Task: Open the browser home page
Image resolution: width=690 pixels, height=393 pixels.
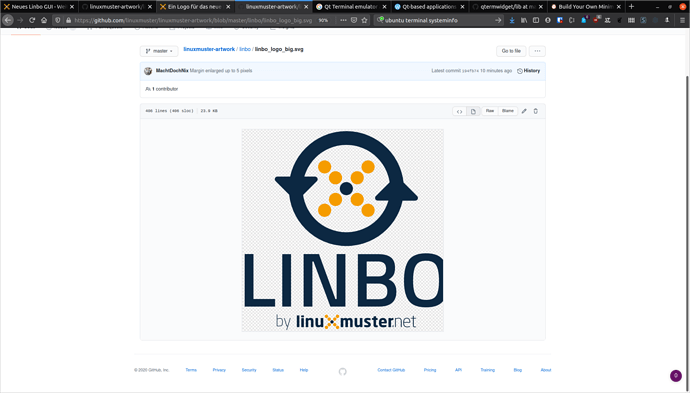Action: (44, 20)
